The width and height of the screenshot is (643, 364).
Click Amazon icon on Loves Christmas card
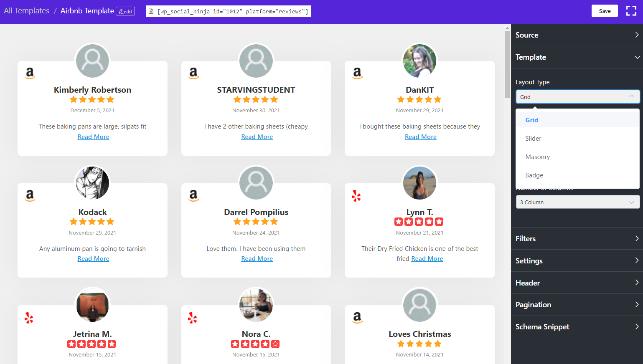coord(357,318)
